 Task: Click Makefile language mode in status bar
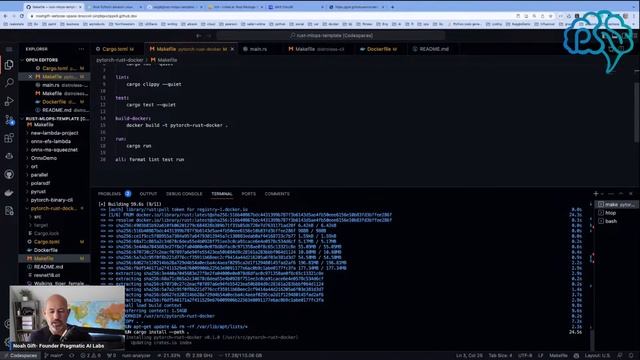558,356
